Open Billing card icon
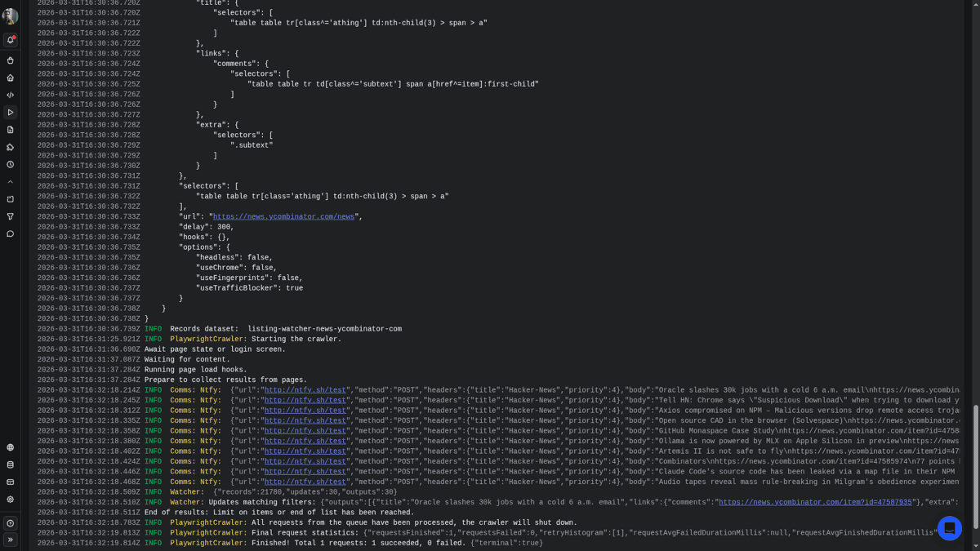This screenshot has height=551, width=980. point(11,482)
